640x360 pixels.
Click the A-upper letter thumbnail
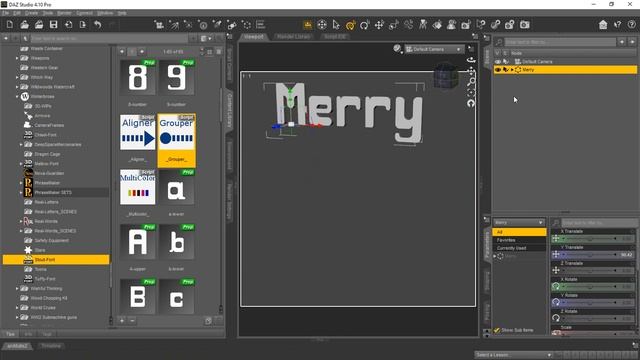[x=138, y=242]
